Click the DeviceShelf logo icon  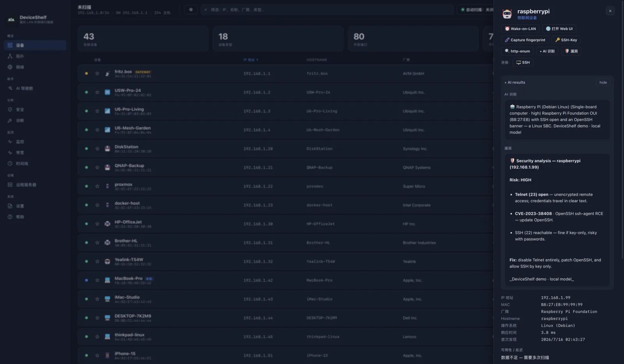tap(11, 19)
